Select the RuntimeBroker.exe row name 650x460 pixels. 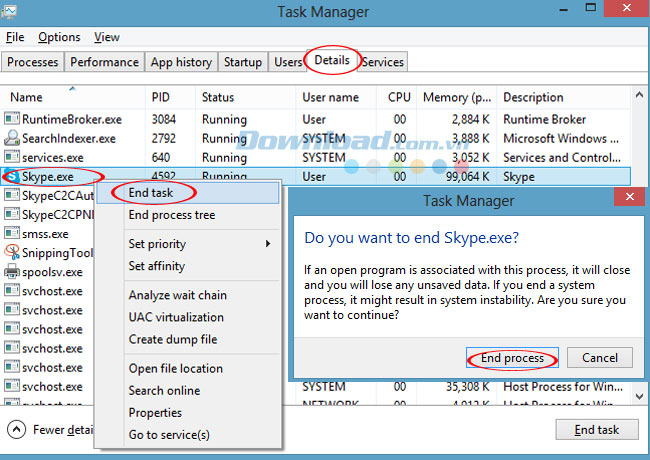pos(72,119)
